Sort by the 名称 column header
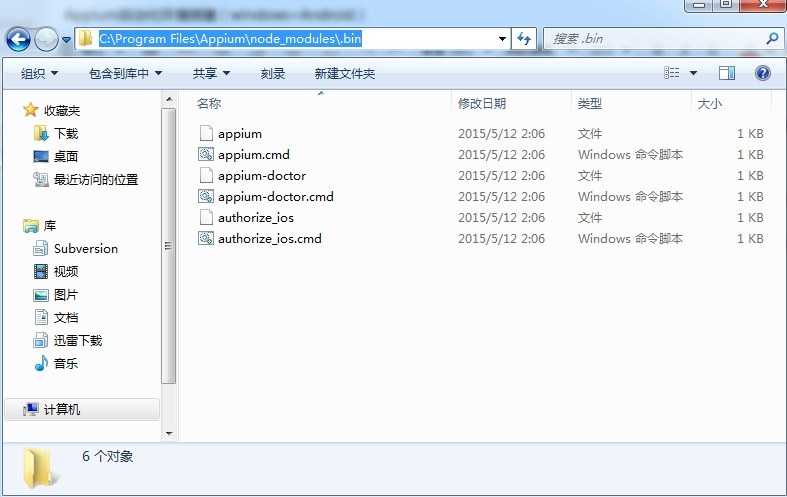 209,103
